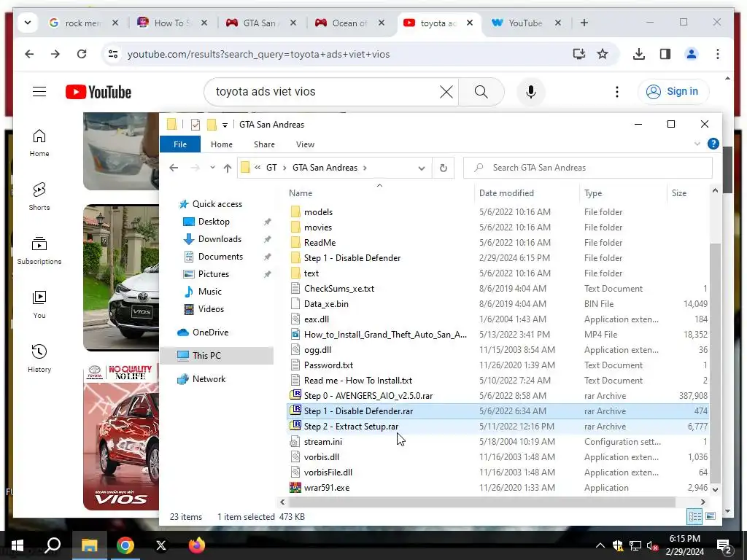Image resolution: width=747 pixels, height=560 pixels.
Task: Open the Share ribbon tab
Action: 264,144
